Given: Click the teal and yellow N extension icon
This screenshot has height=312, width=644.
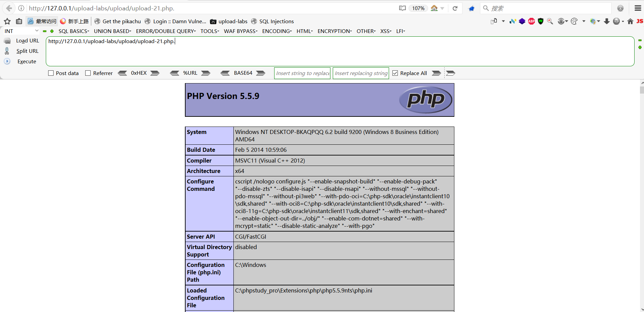Looking at the screenshot, I should click(513, 21).
